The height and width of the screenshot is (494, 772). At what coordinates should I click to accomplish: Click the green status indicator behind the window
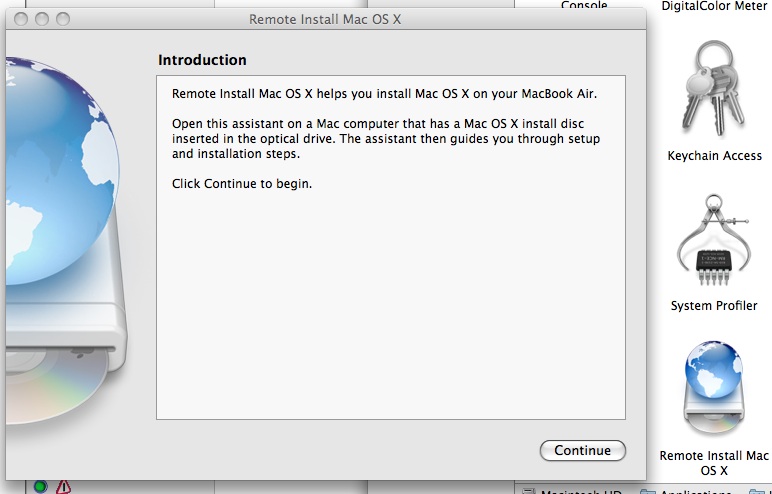pyautogui.click(x=40, y=487)
